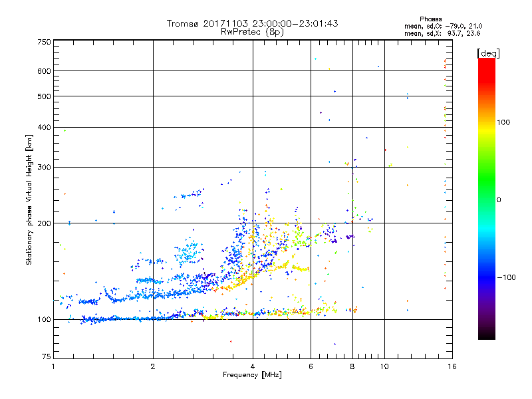Click the 'Stationary phase Virtual Height [km]' axis label
The height and width of the screenshot is (399, 532).
[x=29, y=200]
